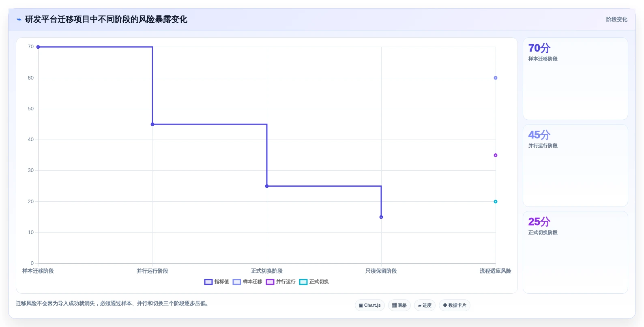Click the data point at 15 for 只读保留阶段
The height and width of the screenshot is (327, 644).
(381, 217)
